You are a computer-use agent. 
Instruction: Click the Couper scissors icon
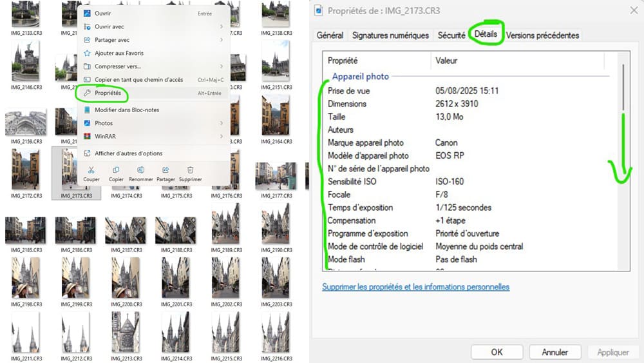click(x=91, y=170)
